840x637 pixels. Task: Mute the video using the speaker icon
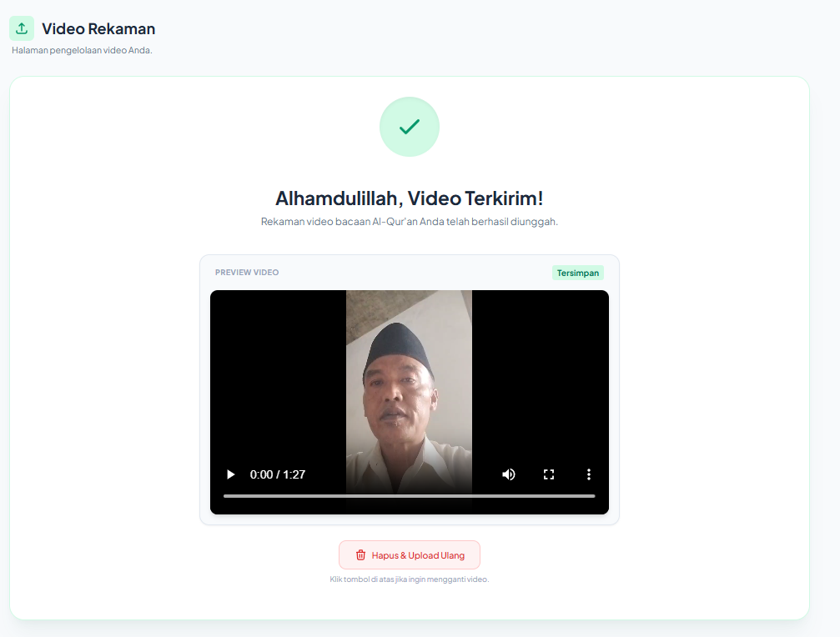pyautogui.click(x=508, y=474)
